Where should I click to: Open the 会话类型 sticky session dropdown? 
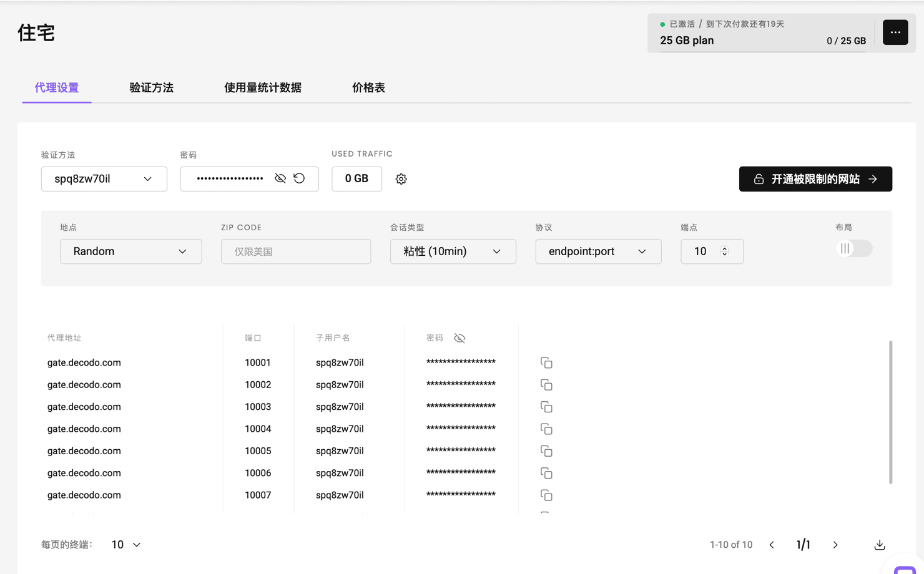pos(453,251)
